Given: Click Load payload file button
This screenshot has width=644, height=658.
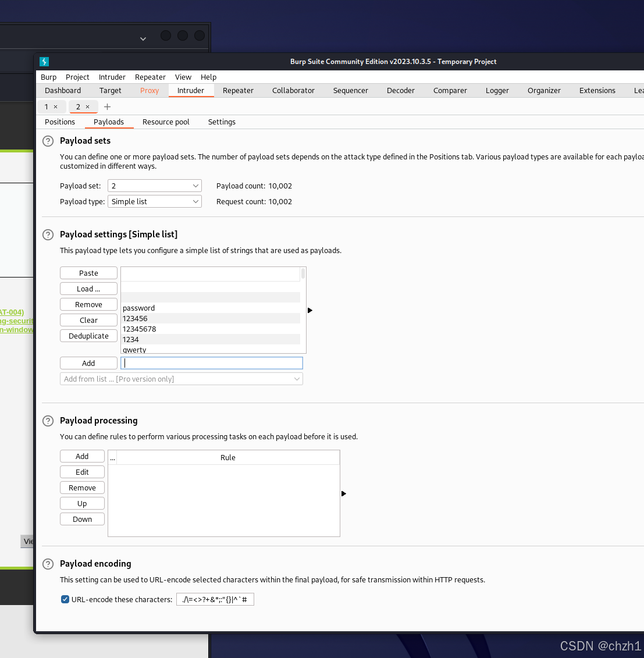Looking at the screenshot, I should 88,289.
